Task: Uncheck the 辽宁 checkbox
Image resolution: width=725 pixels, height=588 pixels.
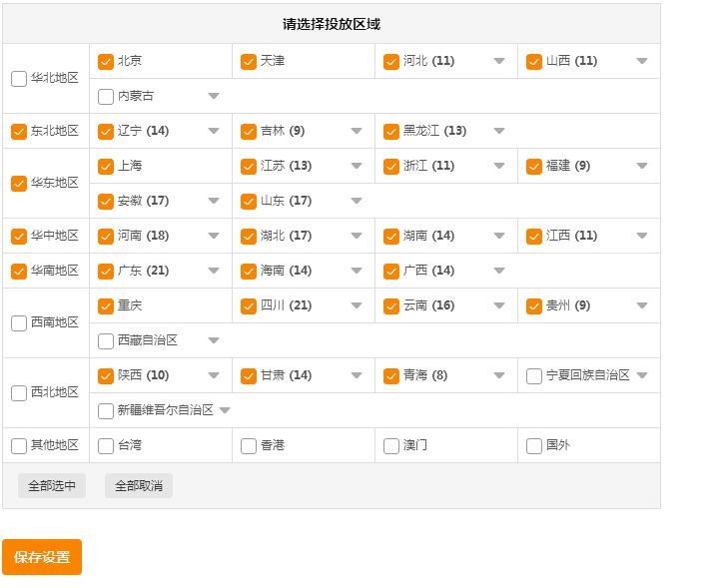Action: (106, 132)
